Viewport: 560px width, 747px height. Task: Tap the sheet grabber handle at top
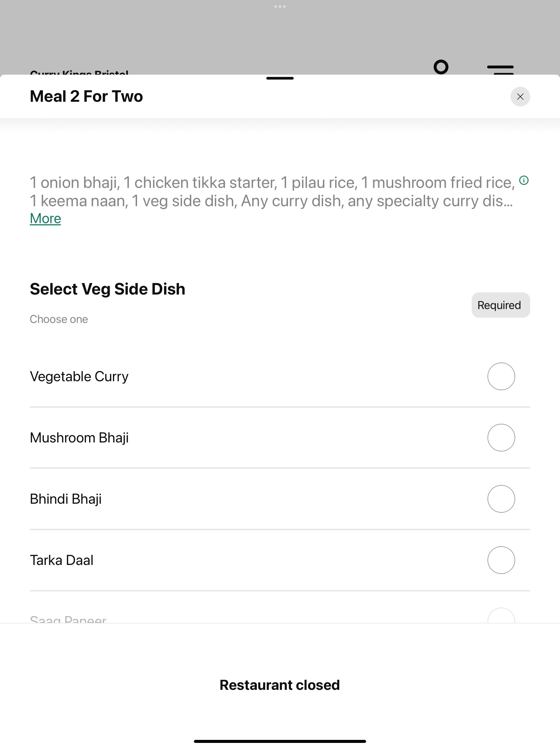(280, 78)
